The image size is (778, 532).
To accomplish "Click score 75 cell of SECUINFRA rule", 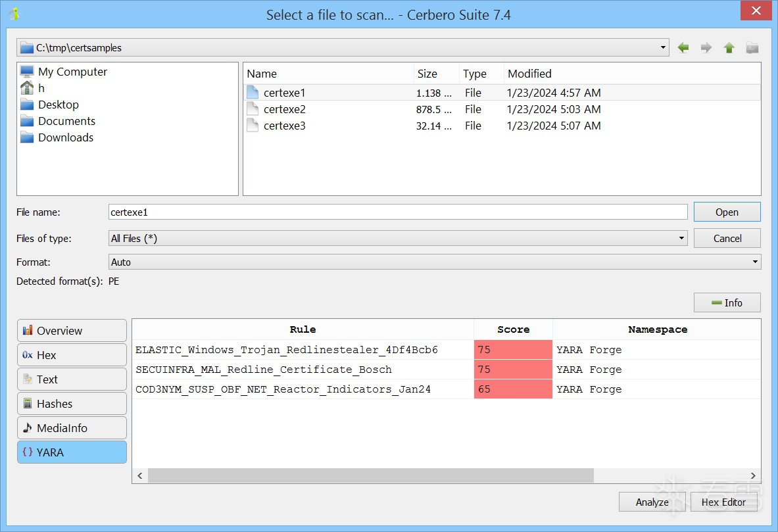I will tap(513, 369).
